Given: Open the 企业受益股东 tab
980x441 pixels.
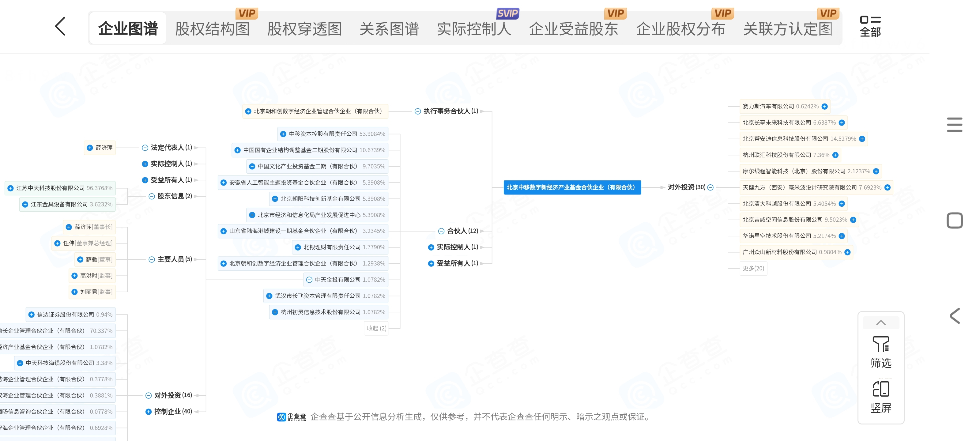Looking at the screenshot, I should point(574,29).
